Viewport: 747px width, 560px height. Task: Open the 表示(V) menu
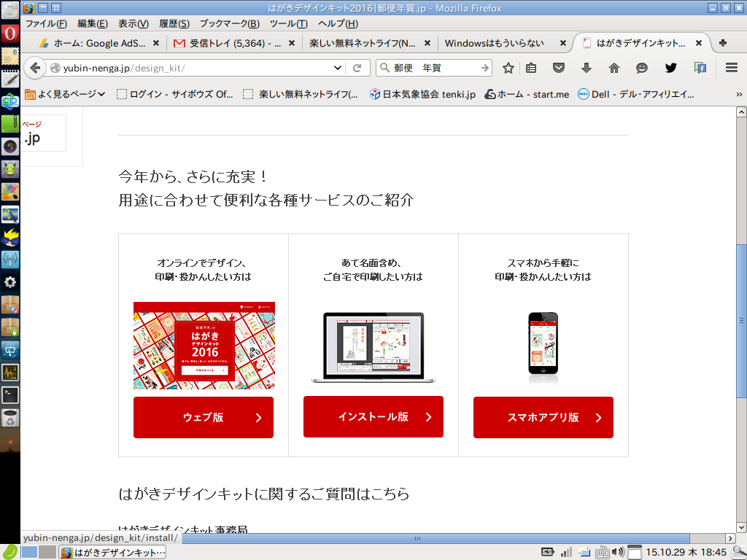pyautogui.click(x=133, y=24)
